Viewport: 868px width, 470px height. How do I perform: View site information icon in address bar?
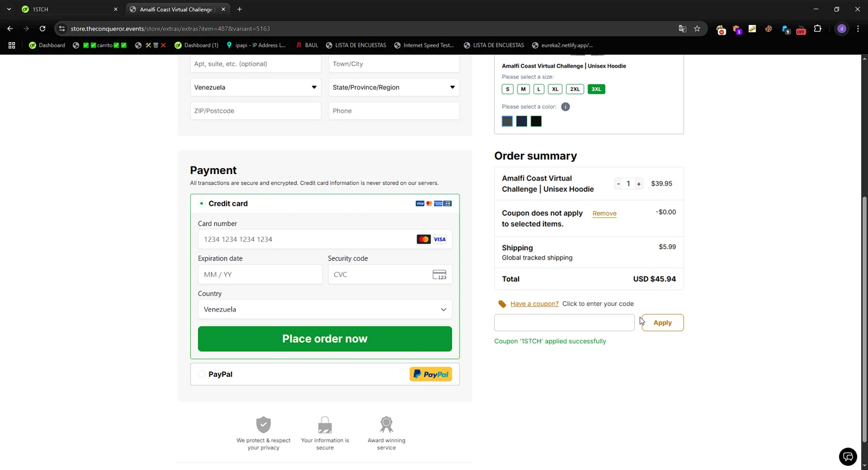(x=62, y=28)
